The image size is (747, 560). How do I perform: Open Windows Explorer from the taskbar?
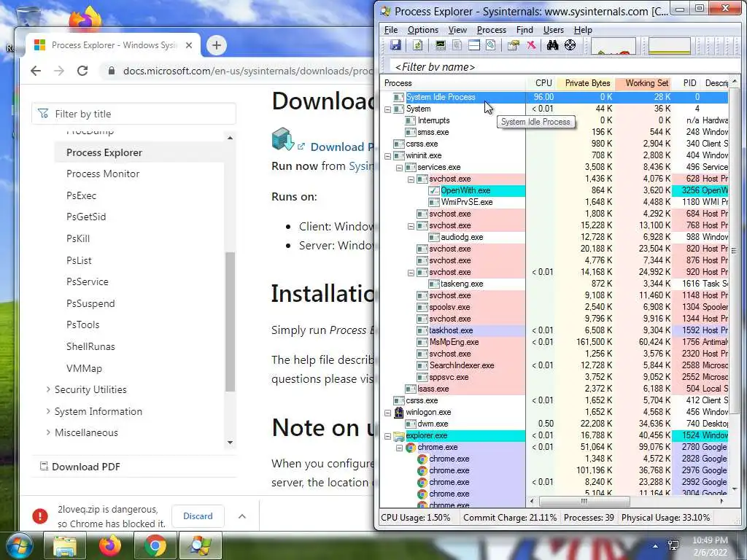click(65, 545)
